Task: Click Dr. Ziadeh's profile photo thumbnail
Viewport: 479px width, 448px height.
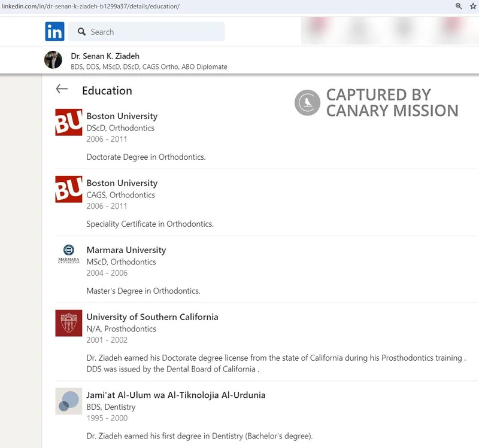Action: click(x=55, y=60)
